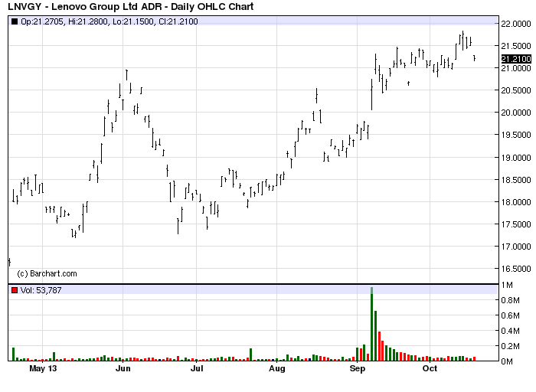Click the 19.0000 price axis label
Image resolution: width=536 pixels, height=392 pixels.
tap(516, 158)
